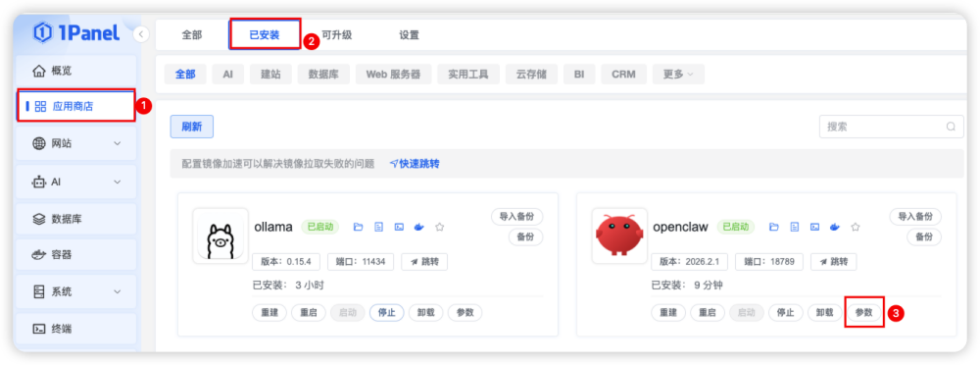Click the 1Panel logo

point(76,32)
